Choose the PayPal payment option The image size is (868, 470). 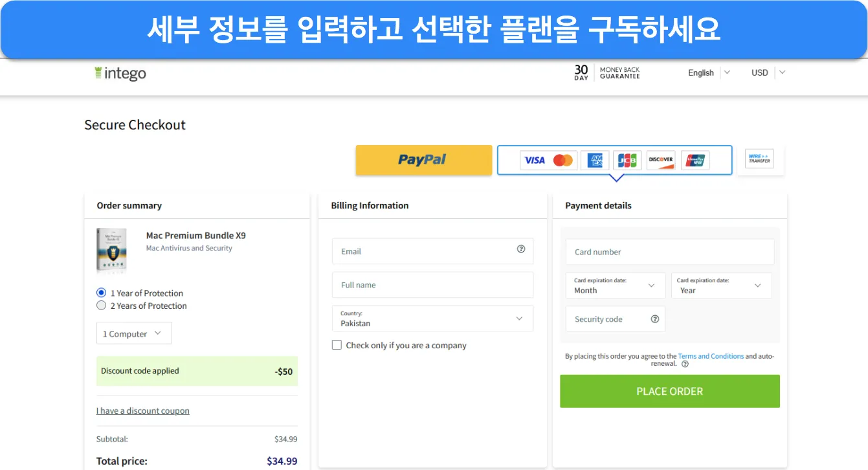pyautogui.click(x=423, y=160)
